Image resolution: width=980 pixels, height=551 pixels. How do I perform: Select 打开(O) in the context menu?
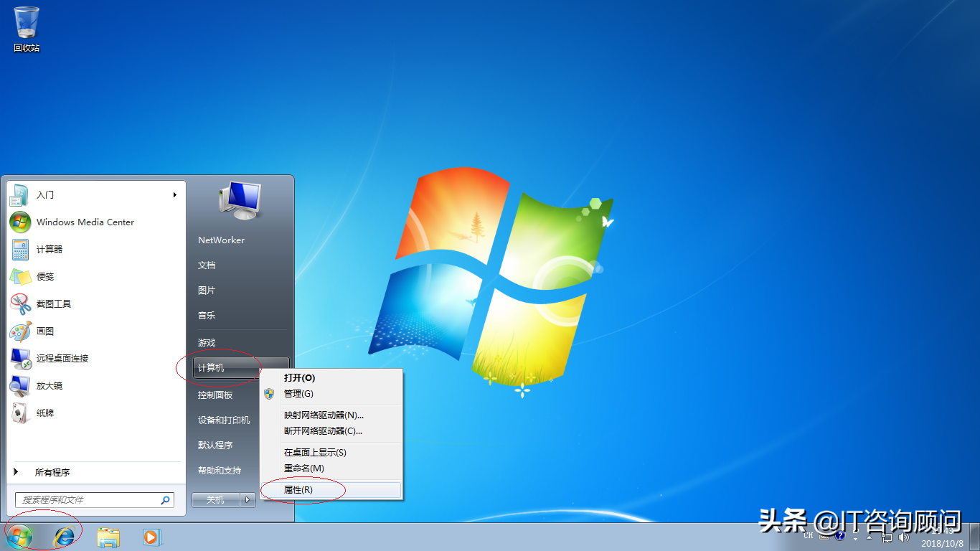(x=331, y=377)
